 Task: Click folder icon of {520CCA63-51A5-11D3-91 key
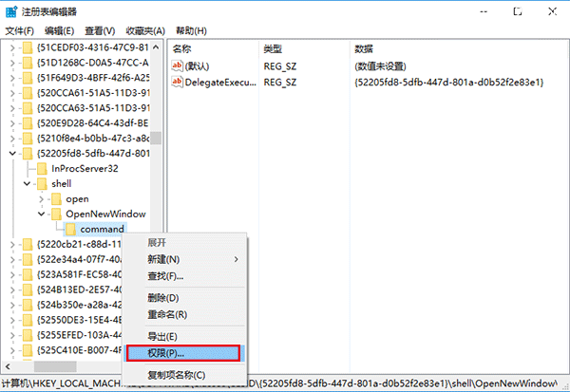pos(28,108)
